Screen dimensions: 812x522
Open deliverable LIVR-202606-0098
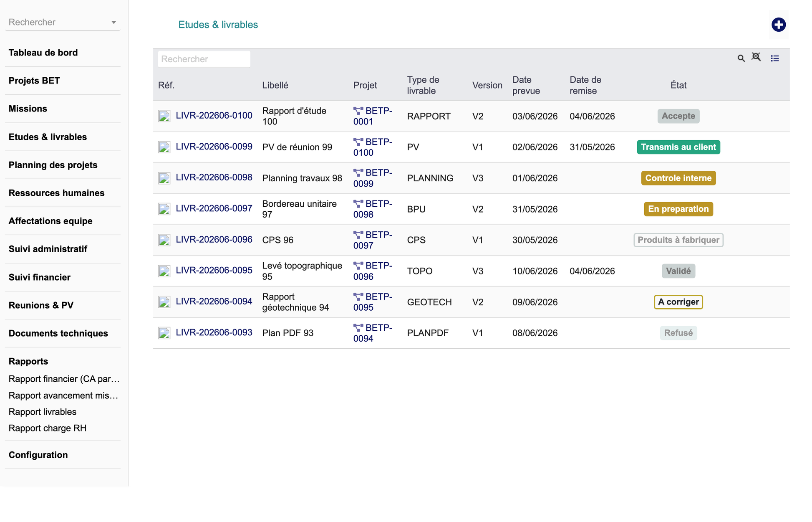[214, 177]
